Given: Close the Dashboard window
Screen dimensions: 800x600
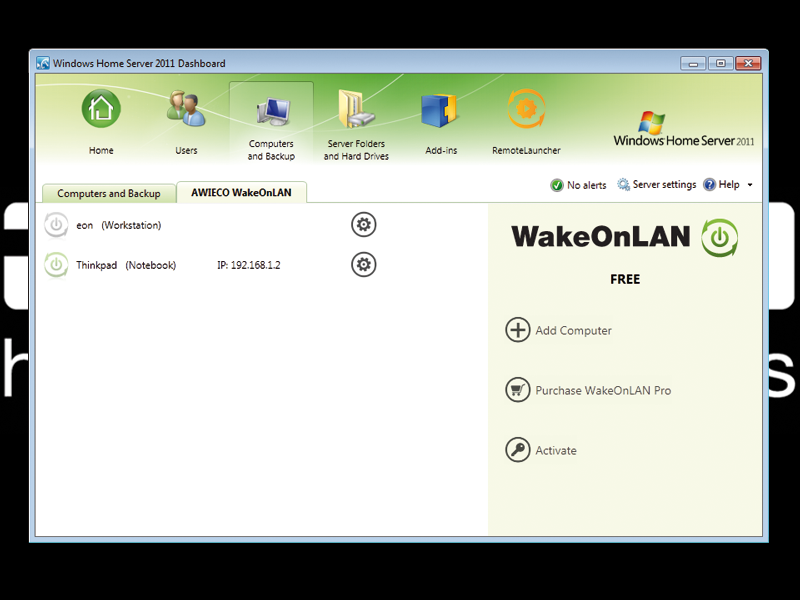Looking at the screenshot, I should point(748,63).
